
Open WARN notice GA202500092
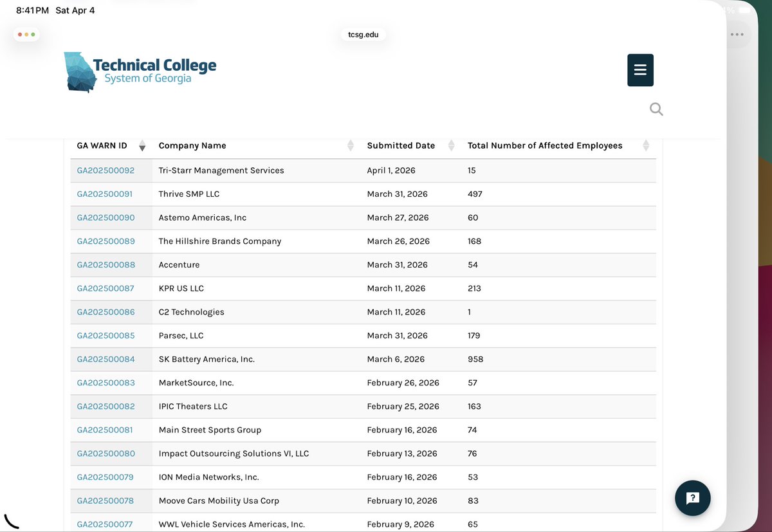pos(106,170)
